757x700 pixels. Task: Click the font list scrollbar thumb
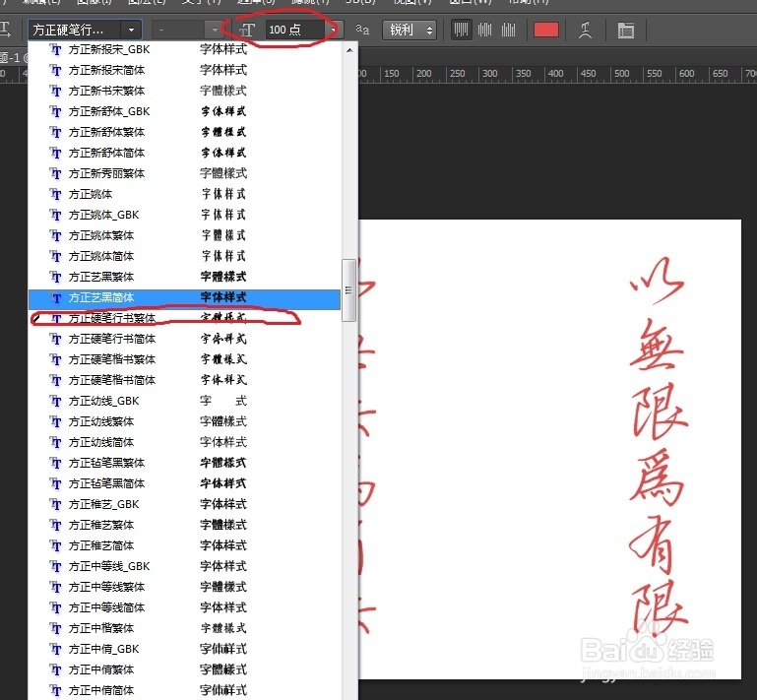348,290
